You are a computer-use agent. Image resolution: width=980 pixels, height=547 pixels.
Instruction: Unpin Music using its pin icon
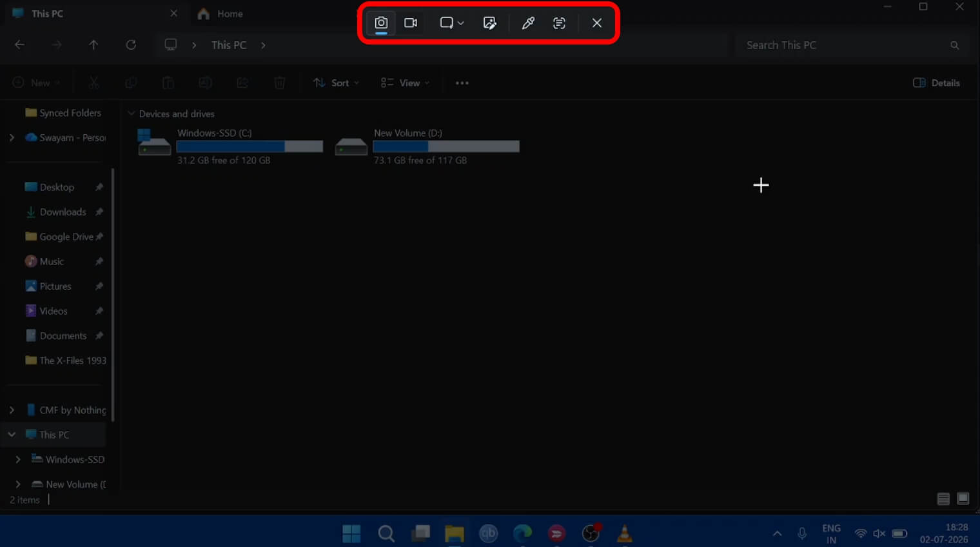click(x=99, y=261)
